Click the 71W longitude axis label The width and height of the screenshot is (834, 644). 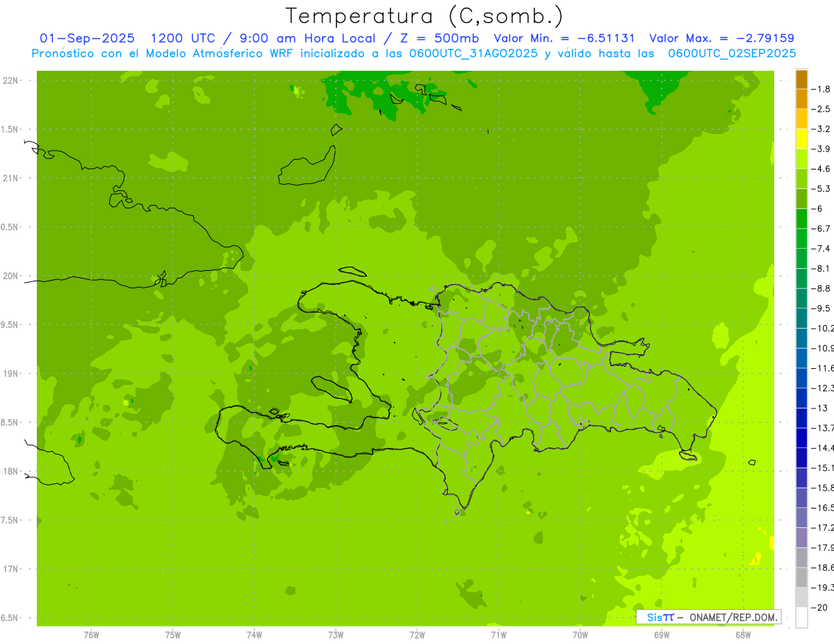coord(498,634)
